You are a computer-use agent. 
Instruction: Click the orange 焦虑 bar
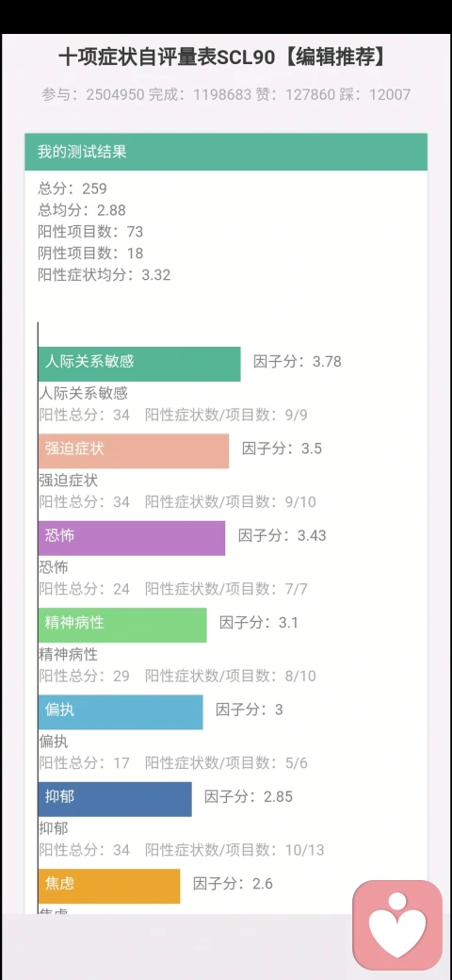(x=109, y=885)
